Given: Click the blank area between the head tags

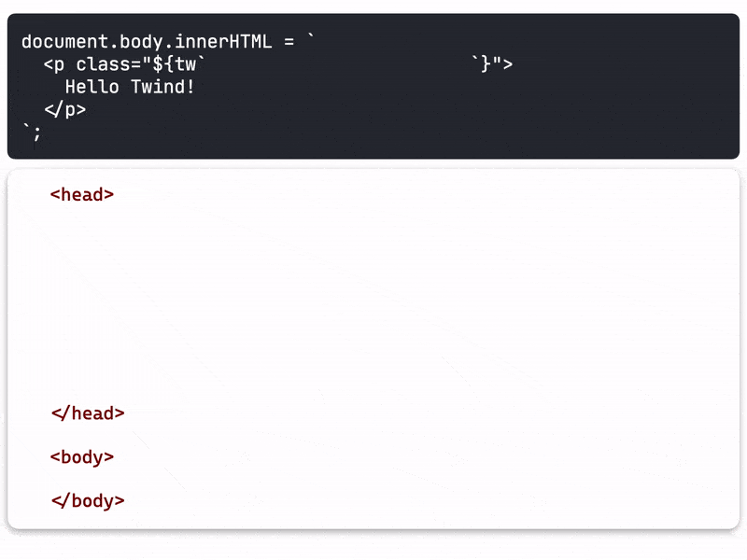Looking at the screenshot, I should [373, 304].
